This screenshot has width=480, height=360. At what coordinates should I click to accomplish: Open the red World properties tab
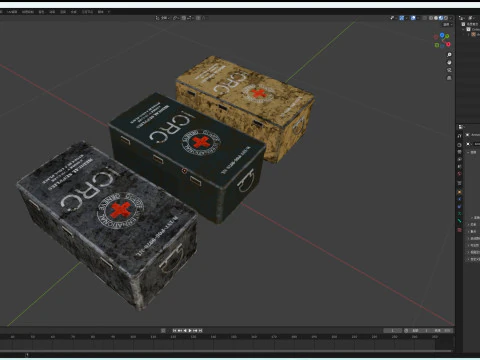point(459,174)
